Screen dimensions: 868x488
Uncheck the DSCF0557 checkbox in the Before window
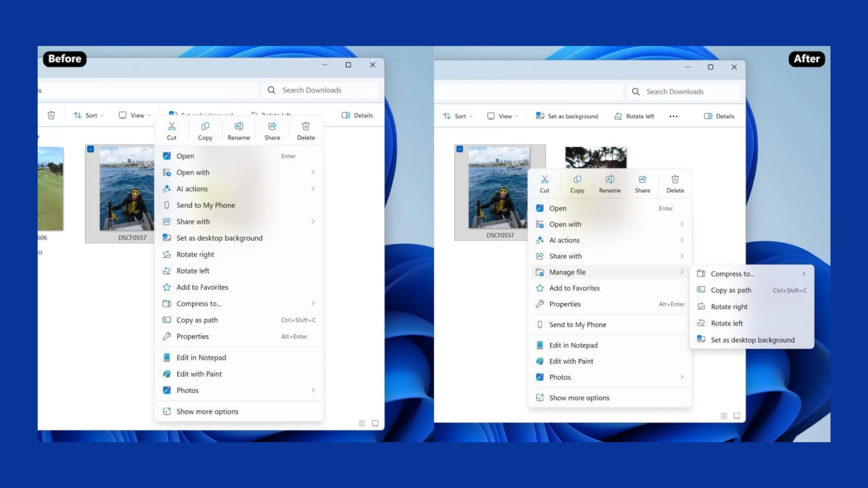click(90, 149)
